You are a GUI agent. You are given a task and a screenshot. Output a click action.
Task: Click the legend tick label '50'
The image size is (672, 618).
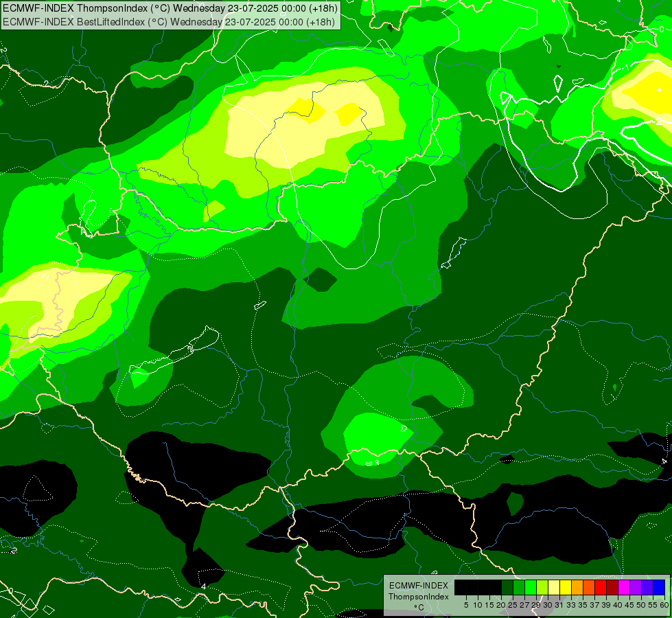[641, 605]
